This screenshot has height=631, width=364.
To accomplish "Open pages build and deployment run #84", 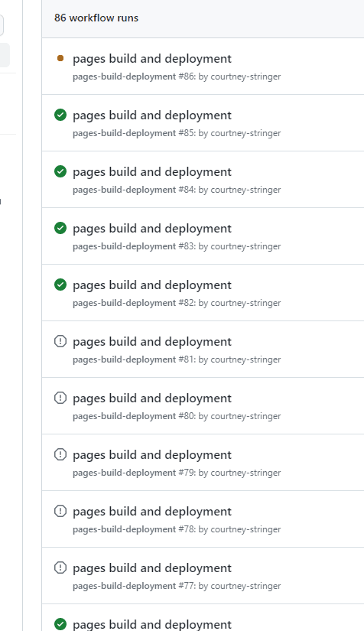I will 152,172.
